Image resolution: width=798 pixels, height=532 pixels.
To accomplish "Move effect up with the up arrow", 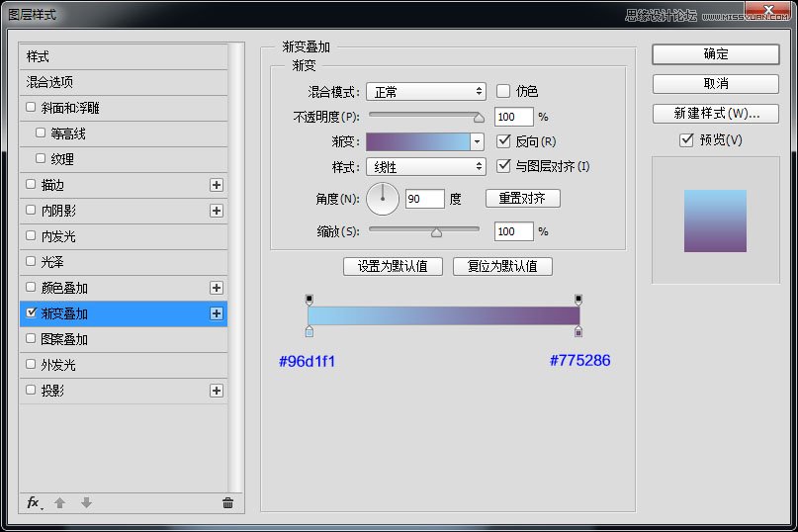I will pyautogui.click(x=59, y=503).
